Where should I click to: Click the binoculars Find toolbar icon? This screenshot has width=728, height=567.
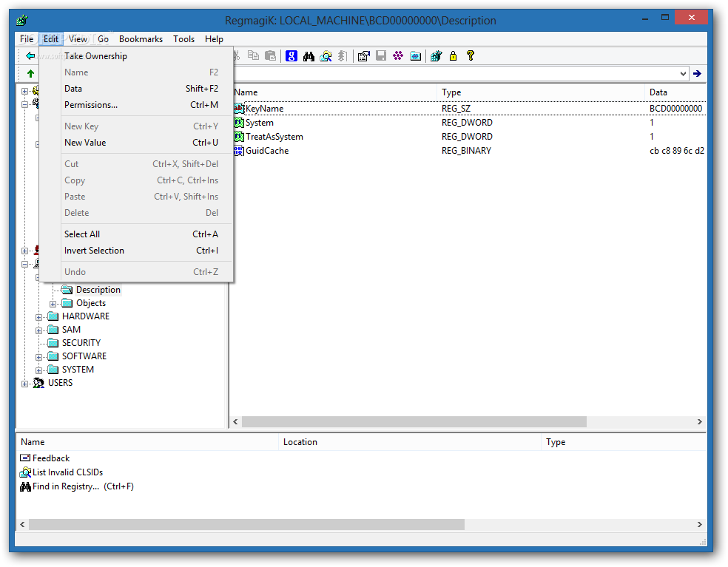click(309, 56)
